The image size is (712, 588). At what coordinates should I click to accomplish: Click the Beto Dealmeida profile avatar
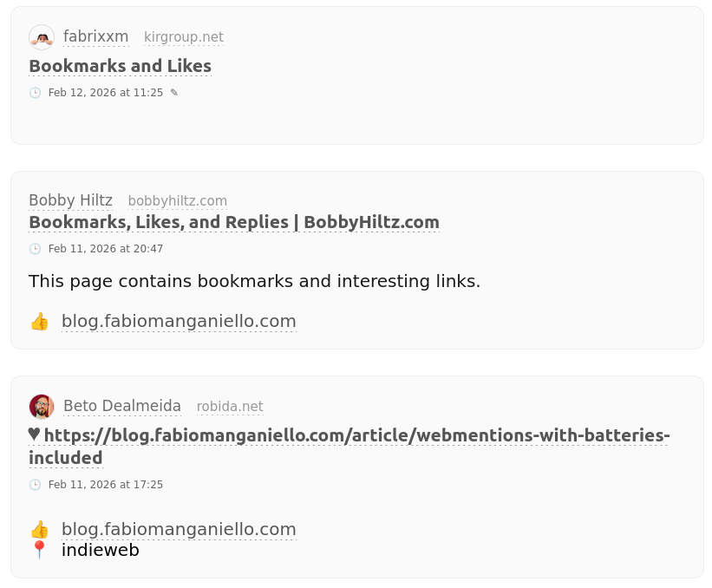pyautogui.click(x=41, y=406)
